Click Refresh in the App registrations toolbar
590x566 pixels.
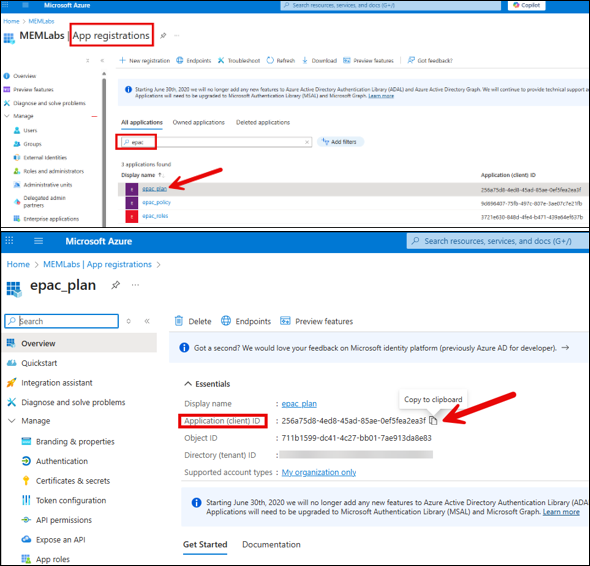(x=281, y=61)
